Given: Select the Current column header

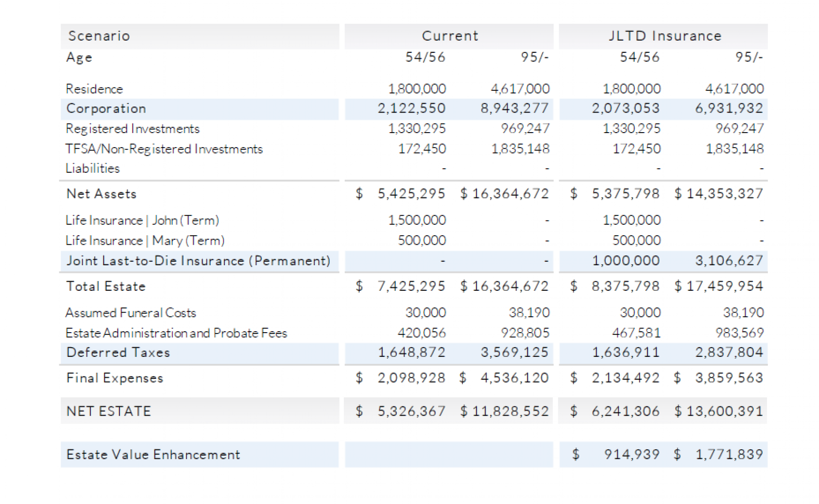Looking at the screenshot, I should pyautogui.click(x=450, y=36).
